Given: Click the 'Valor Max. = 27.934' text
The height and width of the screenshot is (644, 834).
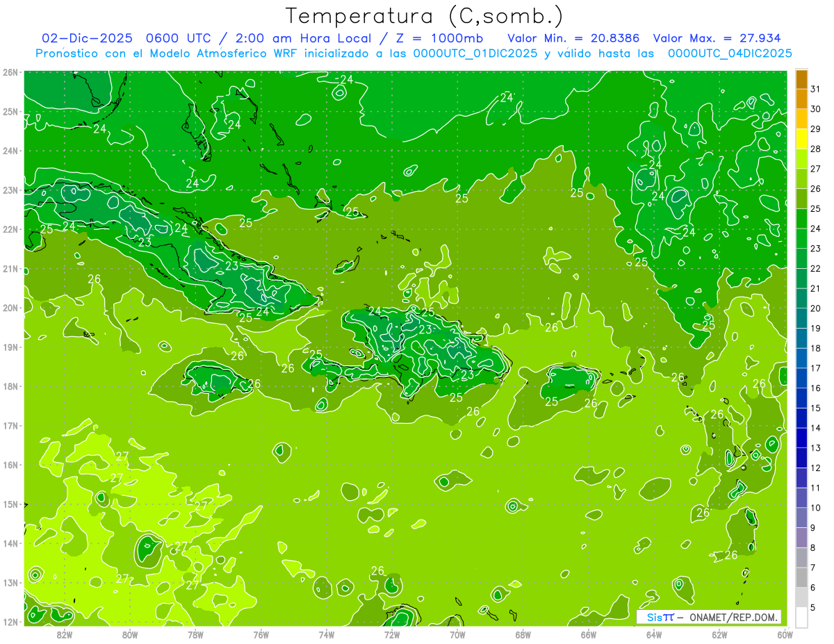Looking at the screenshot, I should coord(717,38).
